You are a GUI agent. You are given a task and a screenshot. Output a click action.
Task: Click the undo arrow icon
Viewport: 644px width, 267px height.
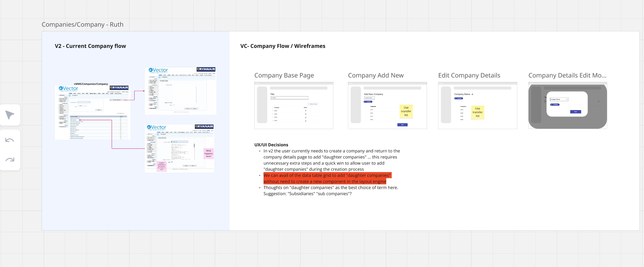pyautogui.click(x=10, y=140)
